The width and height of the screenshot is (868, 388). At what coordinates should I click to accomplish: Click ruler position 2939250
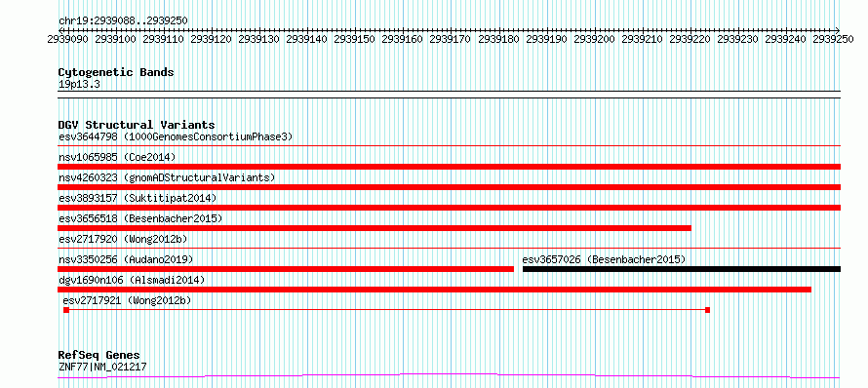834,39
